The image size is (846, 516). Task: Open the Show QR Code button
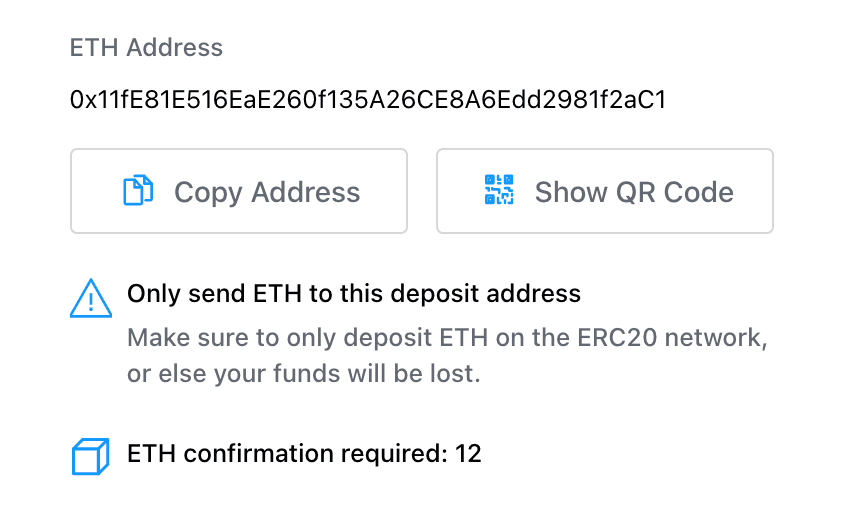(x=604, y=191)
